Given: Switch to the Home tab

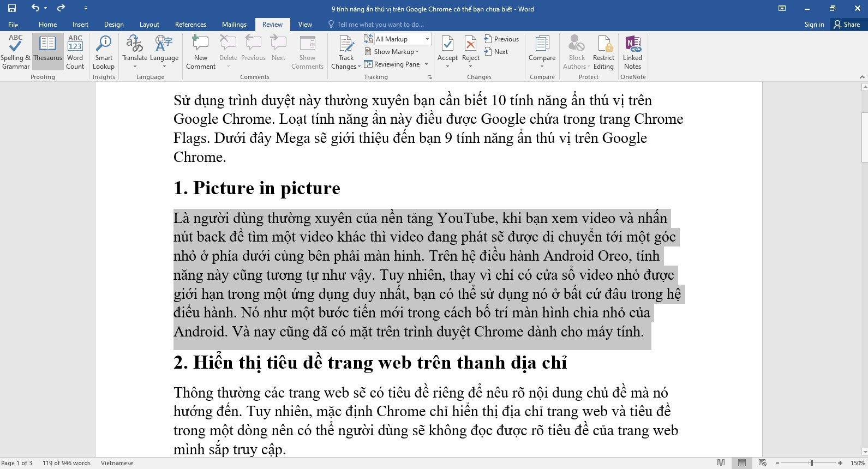Looking at the screenshot, I should 47,25.
